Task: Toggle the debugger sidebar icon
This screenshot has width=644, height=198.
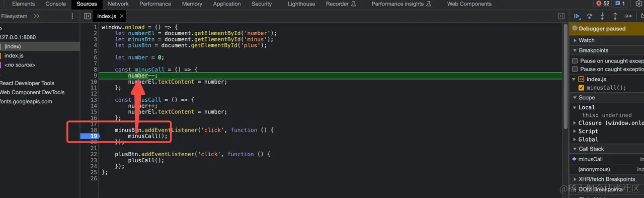Action: [x=561, y=16]
